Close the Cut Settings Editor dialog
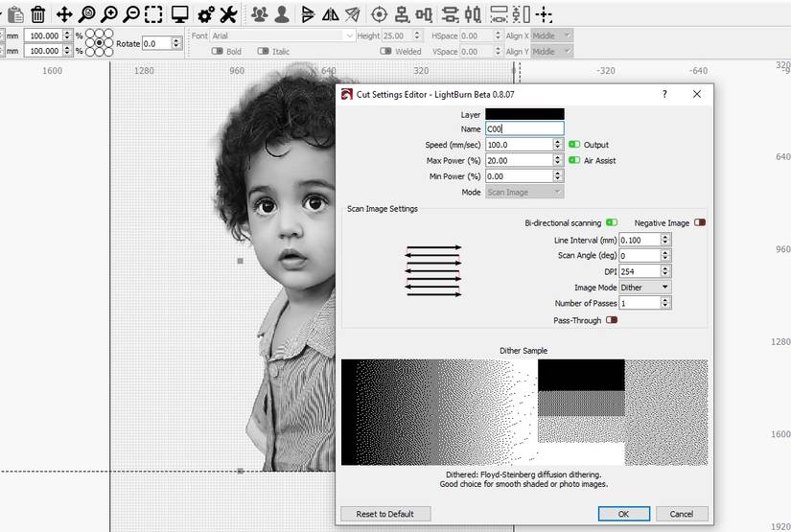This screenshot has height=532, width=791. pyautogui.click(x=697, y=94)
